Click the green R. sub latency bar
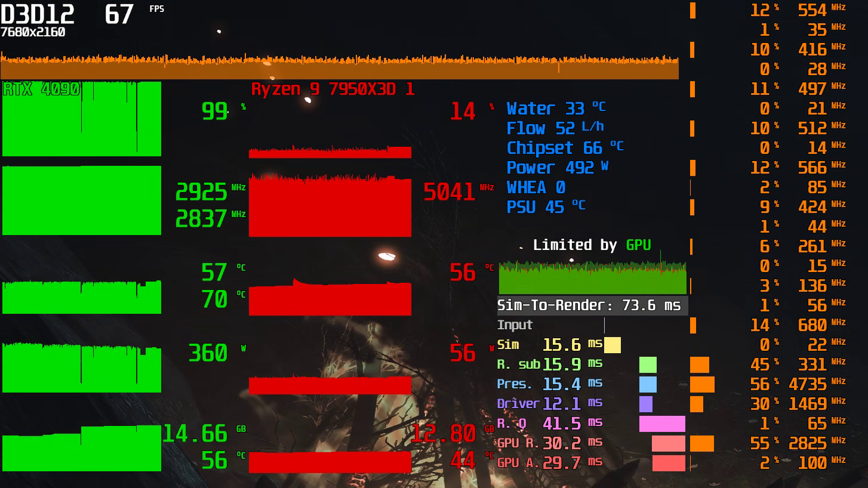The height and width of the screenshot is (488, 868). (x=648, y=365)
